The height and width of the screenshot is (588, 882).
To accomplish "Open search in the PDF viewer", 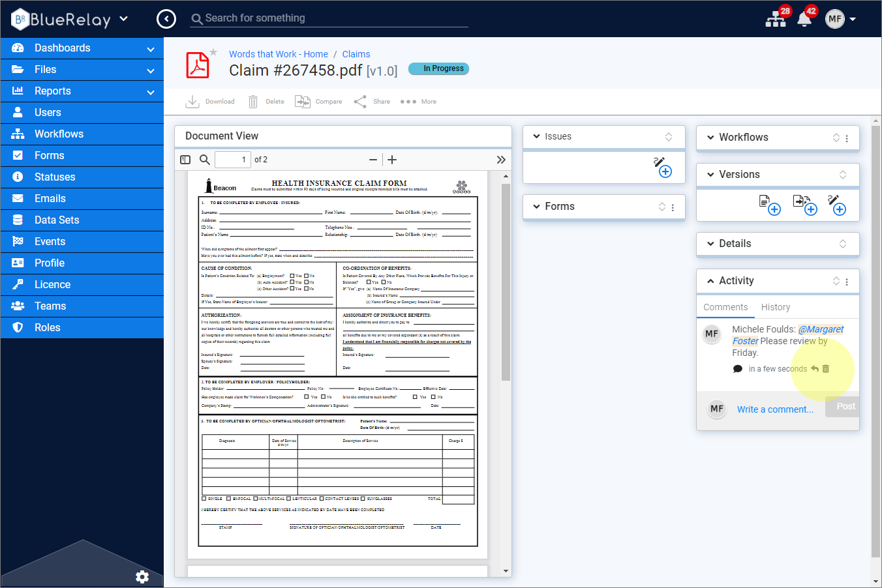I will pyautogui.click(x=205, y=160).
